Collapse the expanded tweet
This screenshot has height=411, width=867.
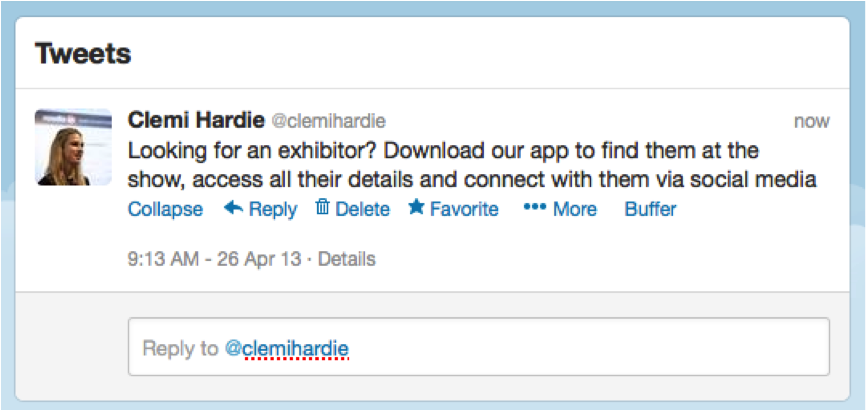click(x=165, y=209)
